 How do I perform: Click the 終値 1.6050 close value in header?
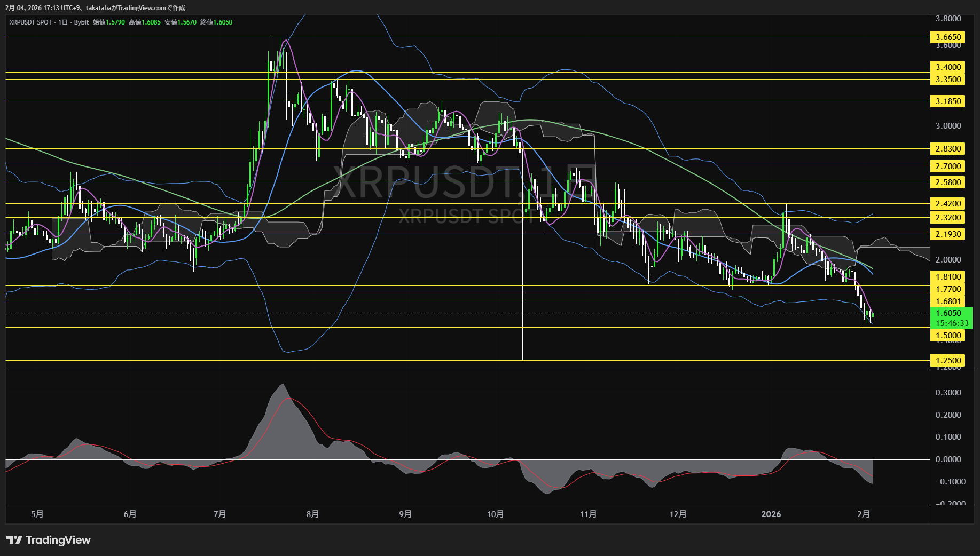pos(216,22)
